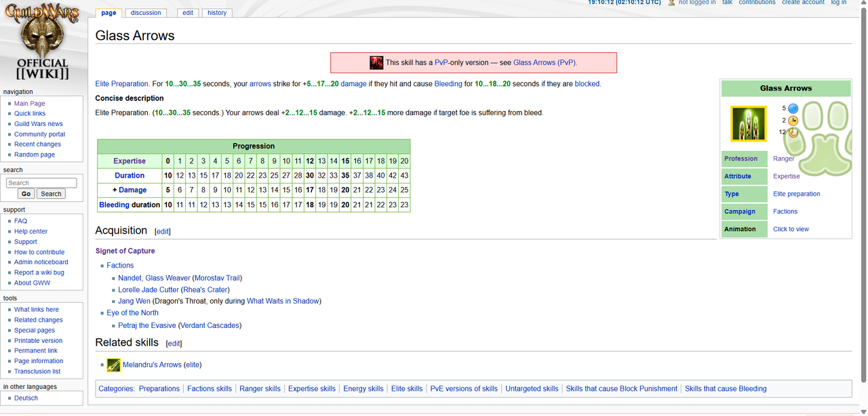Open Admin noticeboard link

(x=41, y=262)
